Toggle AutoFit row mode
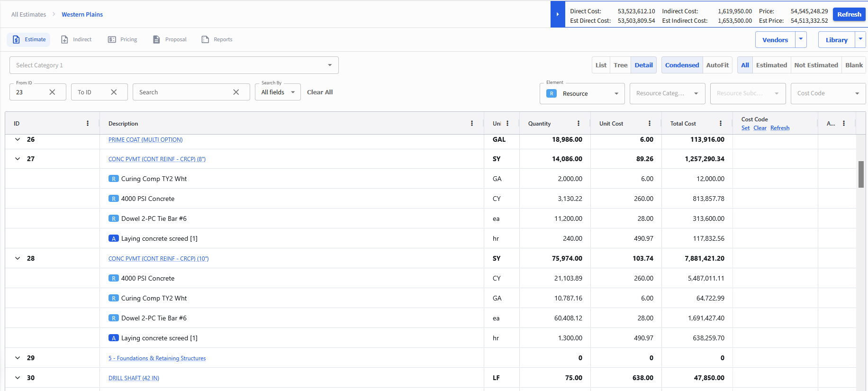 pos(717,65)
